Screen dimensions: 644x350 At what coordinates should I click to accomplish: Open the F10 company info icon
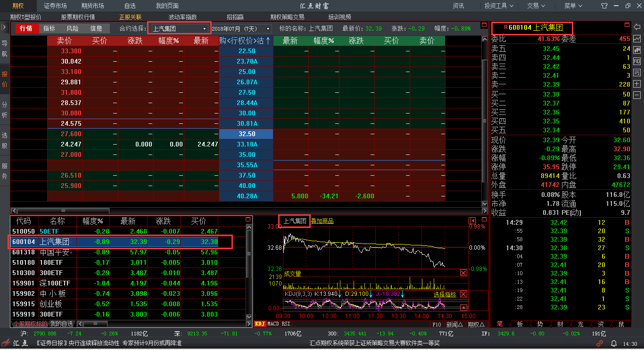tap(637, 61)
